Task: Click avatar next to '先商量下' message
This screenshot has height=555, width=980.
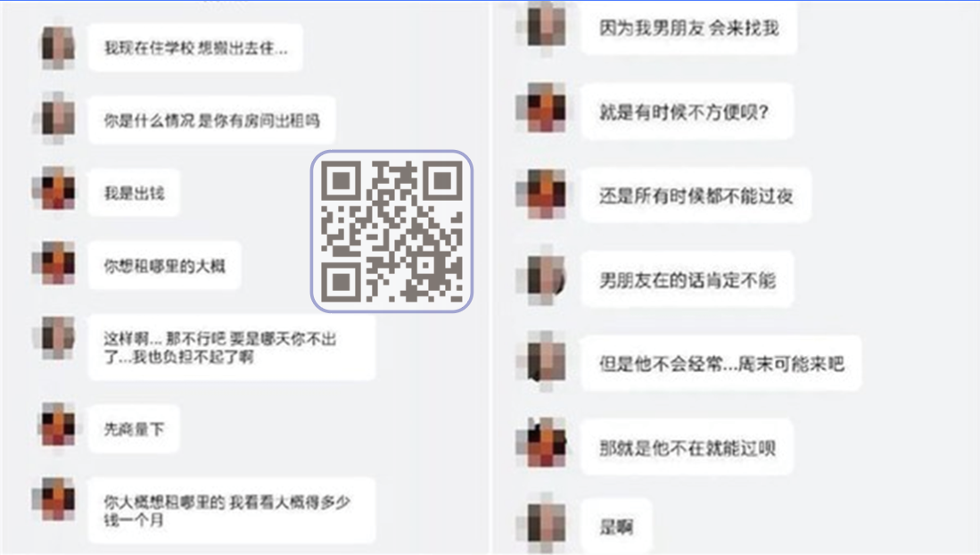Action: coord(57,428)
